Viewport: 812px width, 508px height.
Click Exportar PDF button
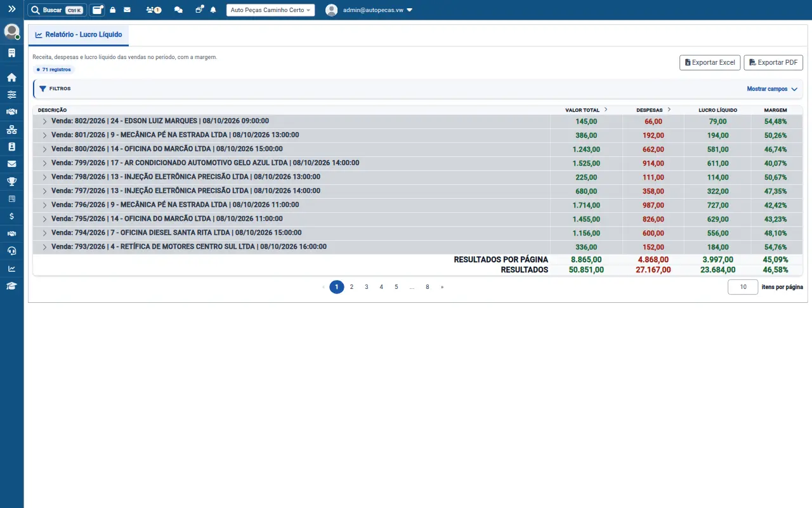773,62
